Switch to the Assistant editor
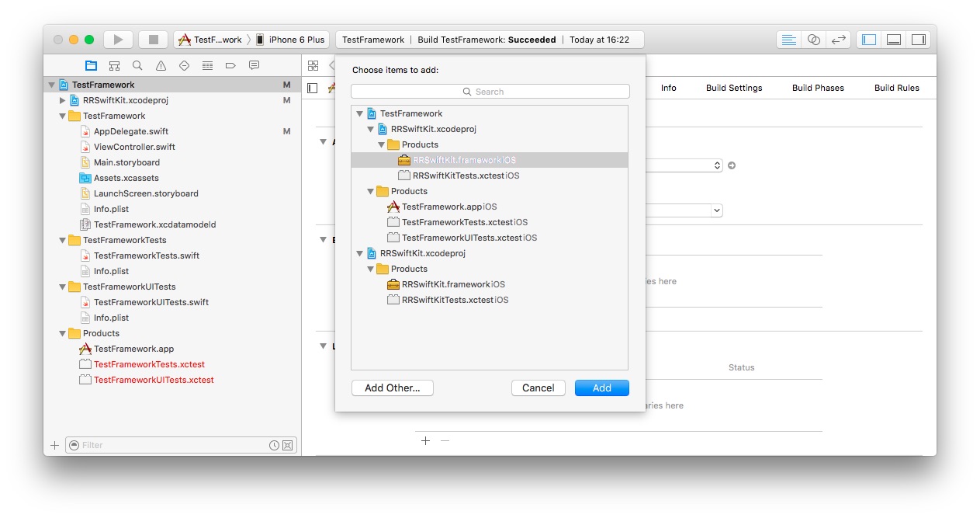The image size is (980, 518). [x=813, y=40]
